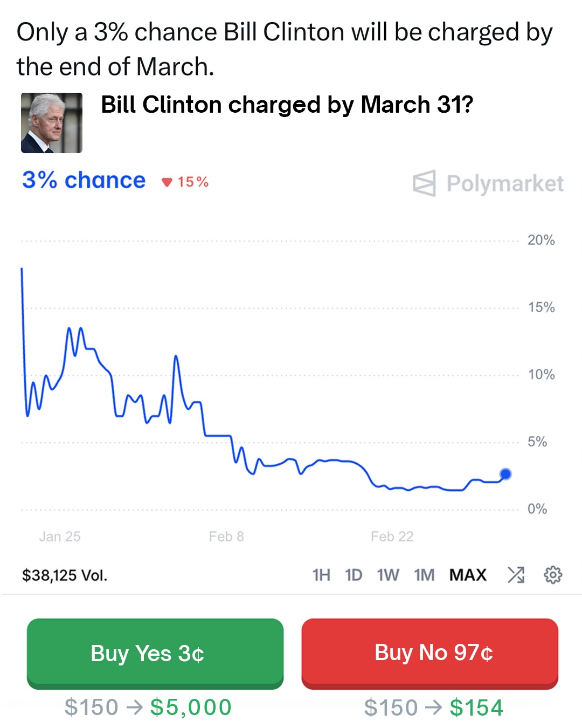Click the blue current-price dot on chart
582x728 pixels.
(505, 474)
